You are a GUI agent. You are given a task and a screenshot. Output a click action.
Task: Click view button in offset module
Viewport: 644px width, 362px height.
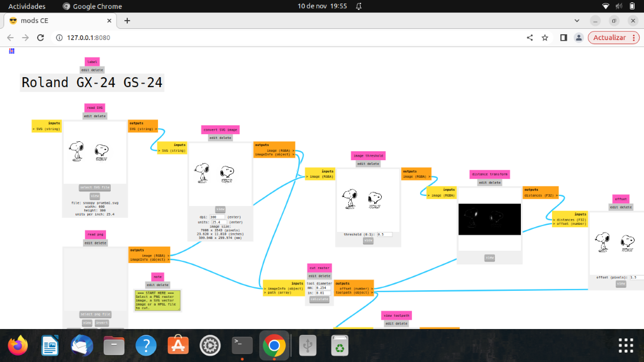[x=621, y=284]
